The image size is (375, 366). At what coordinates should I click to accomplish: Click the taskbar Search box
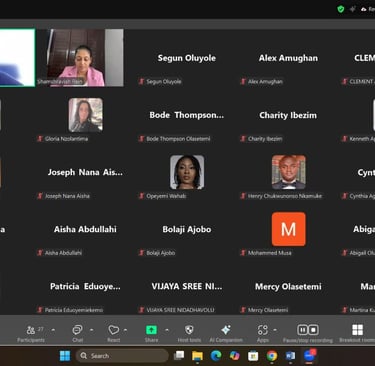click(x=122, y=356)
